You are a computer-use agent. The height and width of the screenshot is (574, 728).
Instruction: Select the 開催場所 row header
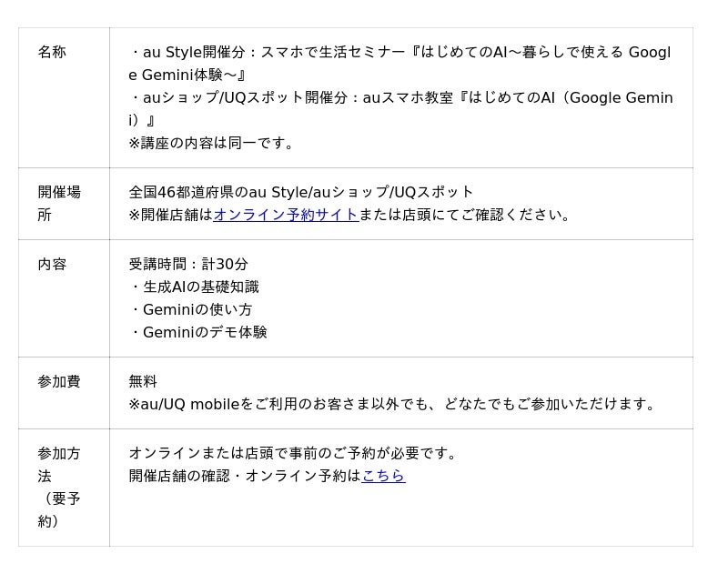point(59,203)
